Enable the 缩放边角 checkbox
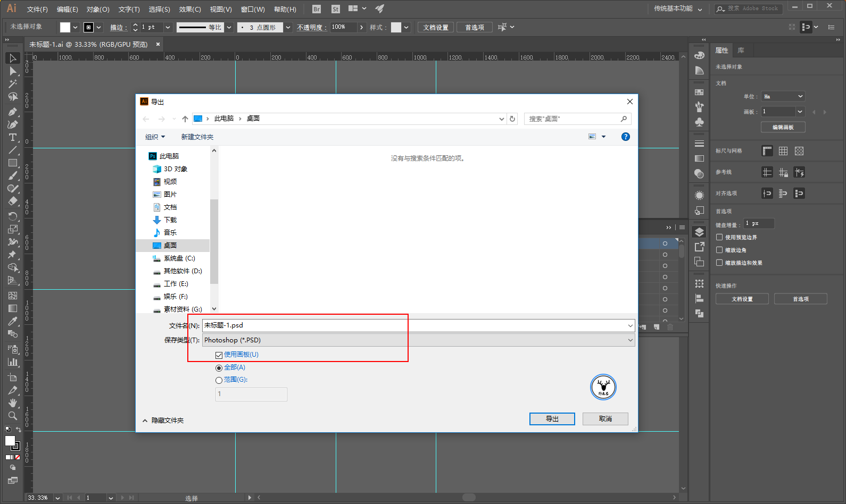 [719, 250]
